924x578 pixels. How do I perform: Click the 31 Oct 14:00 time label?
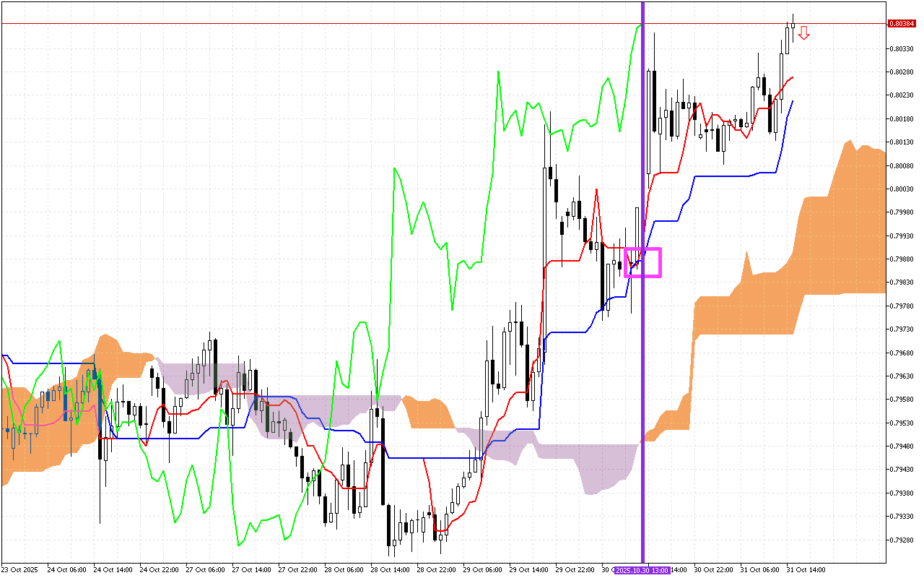coord(806,570)
